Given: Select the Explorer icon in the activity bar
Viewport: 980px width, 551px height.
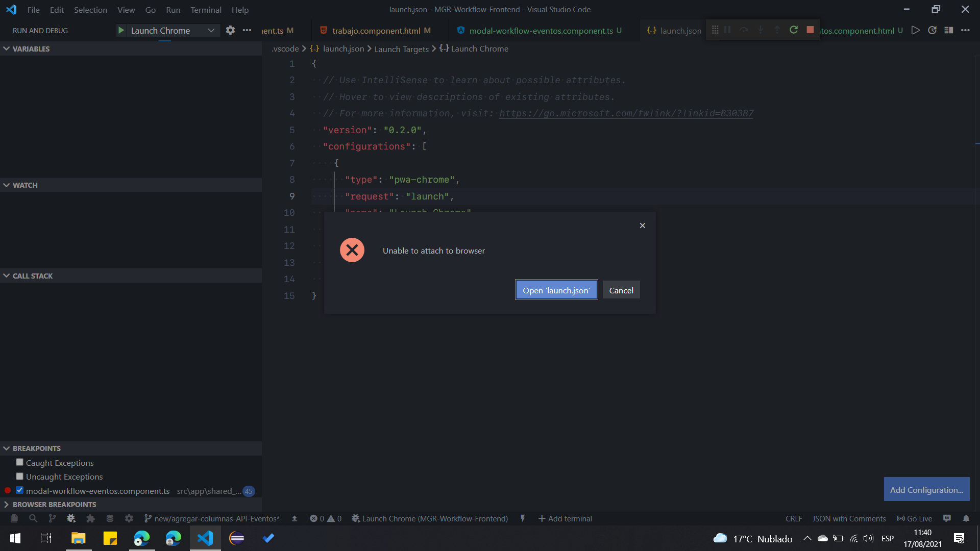Looking at the screenshot, I should 14,518.
